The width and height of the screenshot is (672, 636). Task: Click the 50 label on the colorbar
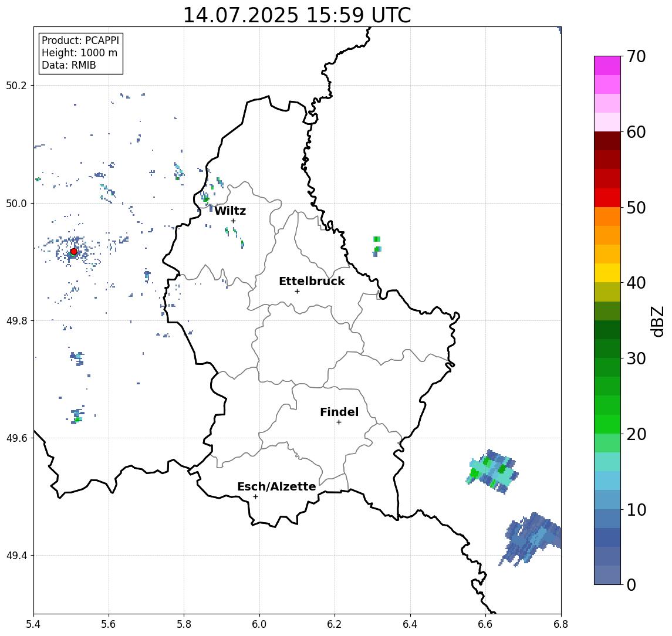tap(636, 208)
